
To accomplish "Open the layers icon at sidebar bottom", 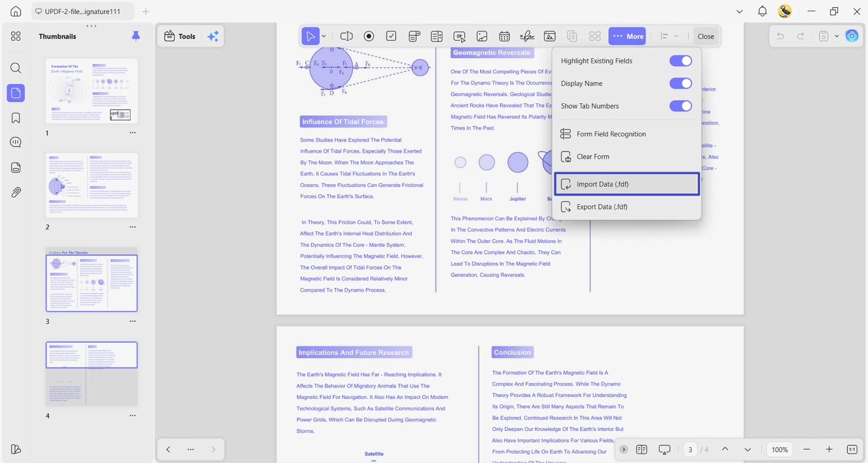I will click(15, 449).
